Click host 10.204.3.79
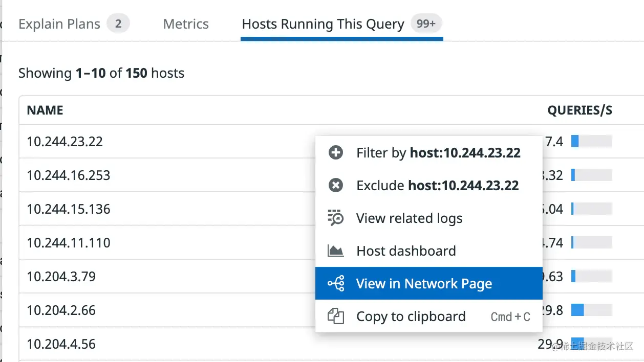644x362 pixels. pos(61,277)
